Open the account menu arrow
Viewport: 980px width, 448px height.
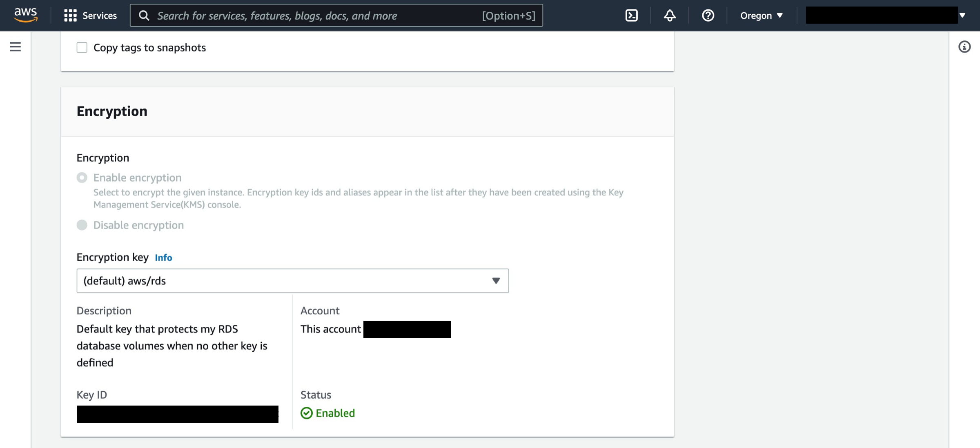pyautogui.click(x=962, y=16)
